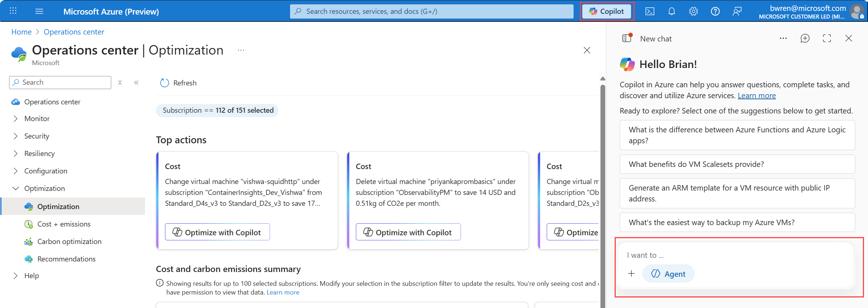This screenshot has width=868, height=308.
Task: Open Cost + emissions page
Action: [64, 224]
